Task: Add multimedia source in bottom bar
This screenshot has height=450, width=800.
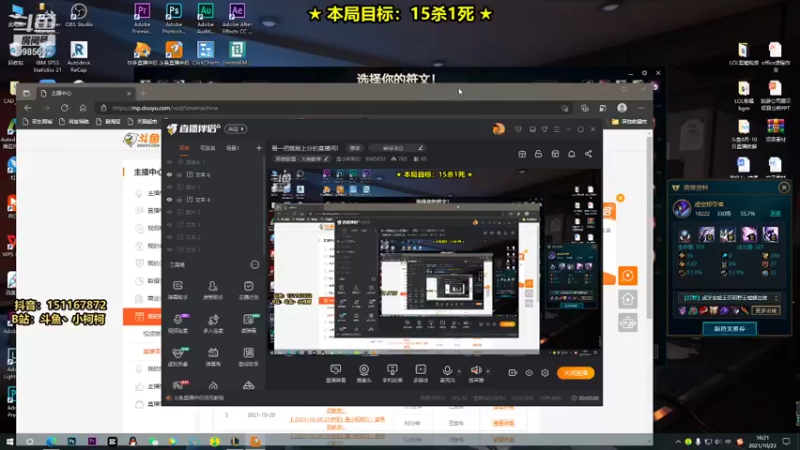Action: click(x=420, y=373)
